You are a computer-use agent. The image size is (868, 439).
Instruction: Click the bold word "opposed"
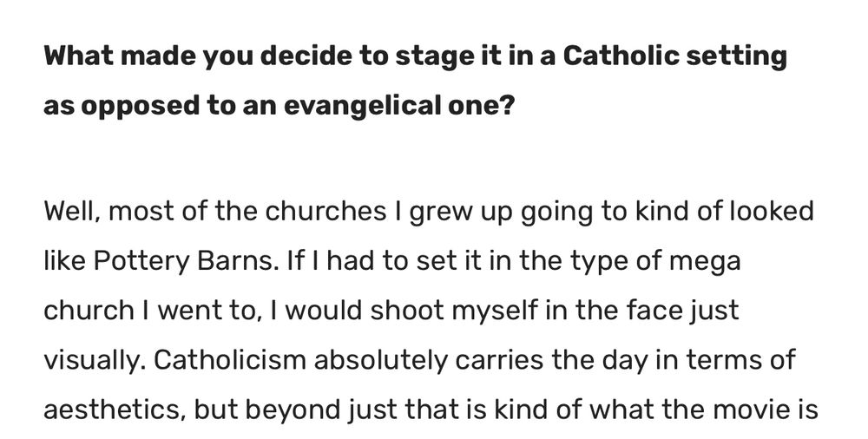click(x=126, y=107)
